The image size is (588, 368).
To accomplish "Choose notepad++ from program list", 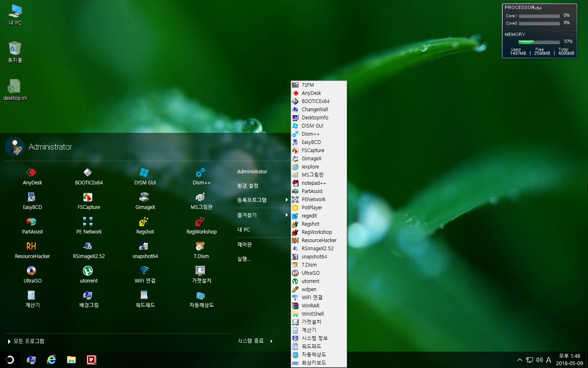I will 319,183.
